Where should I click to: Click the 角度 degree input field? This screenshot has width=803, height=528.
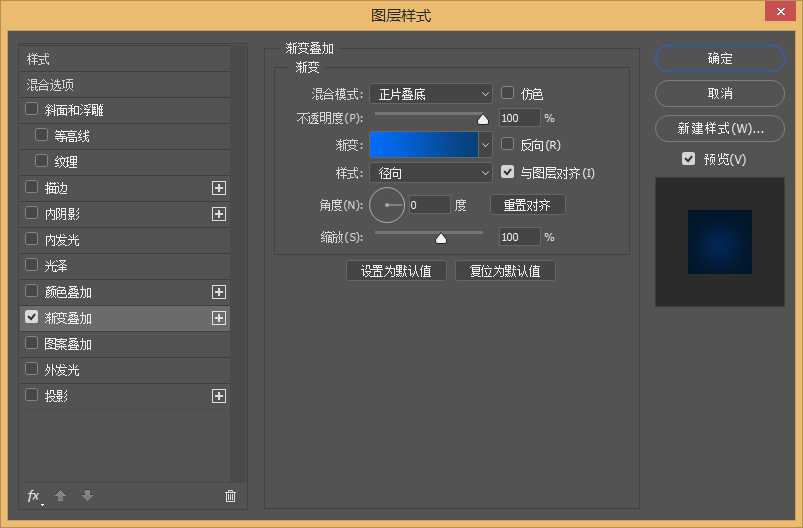click(429, 205)
